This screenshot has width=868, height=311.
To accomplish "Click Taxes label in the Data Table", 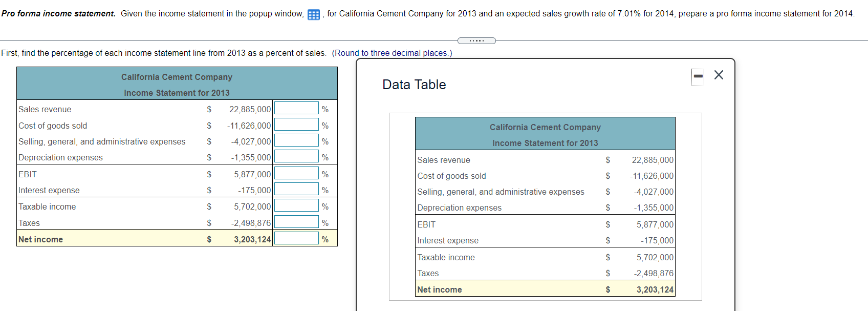I will coord(428,273).
